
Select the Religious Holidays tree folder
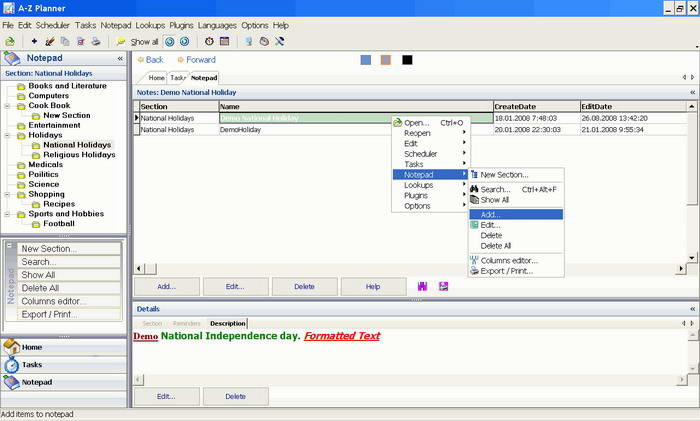(79, 155)
